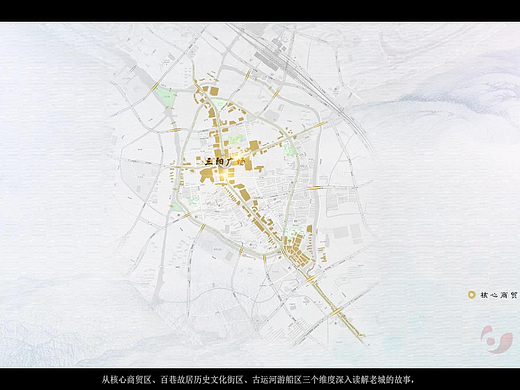Click the gold ring legend icon
The width and height of the screenshot is (520, 390).
point(471,295)
